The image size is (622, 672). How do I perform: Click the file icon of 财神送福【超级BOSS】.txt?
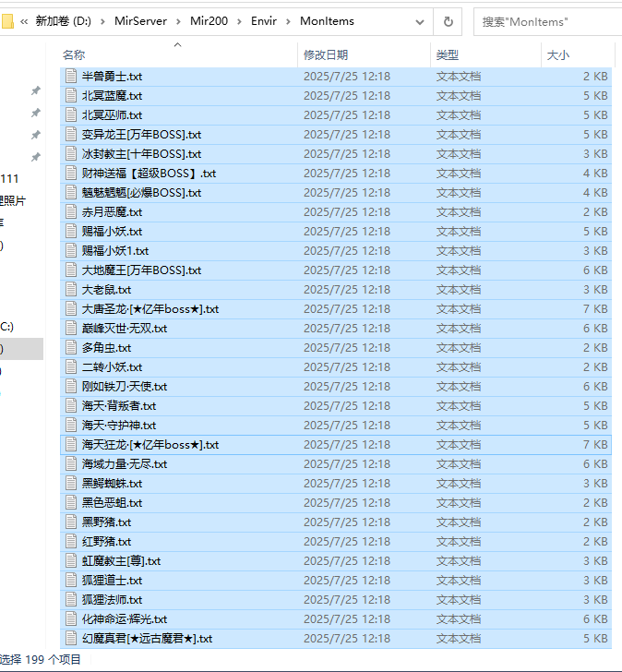pyautogui.click(x=71, y=174)
